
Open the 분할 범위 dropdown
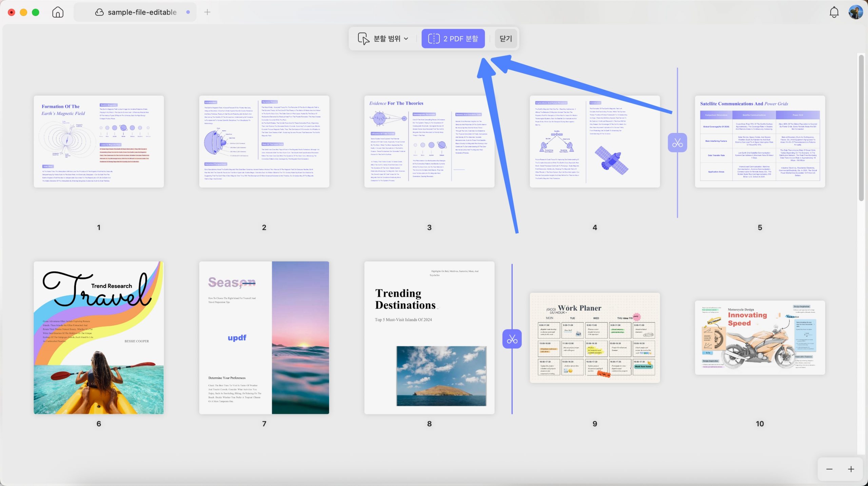tap(383, 39)
